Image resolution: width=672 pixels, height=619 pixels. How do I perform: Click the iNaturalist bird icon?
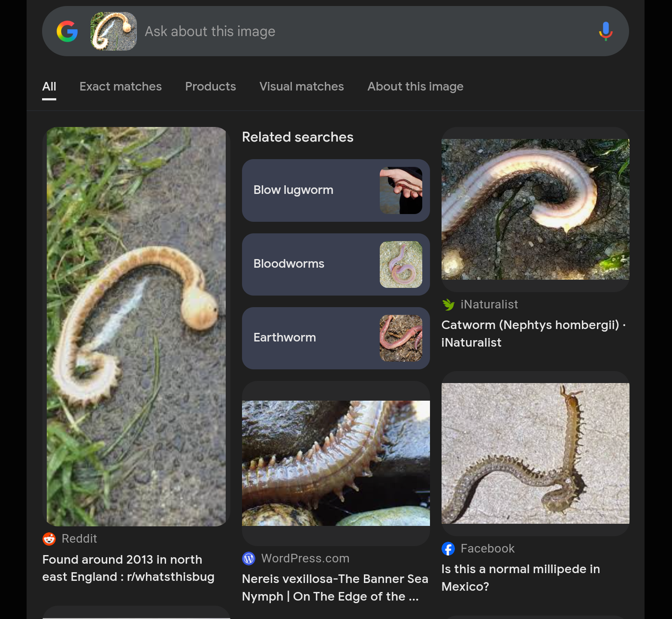tap(448, 305)
